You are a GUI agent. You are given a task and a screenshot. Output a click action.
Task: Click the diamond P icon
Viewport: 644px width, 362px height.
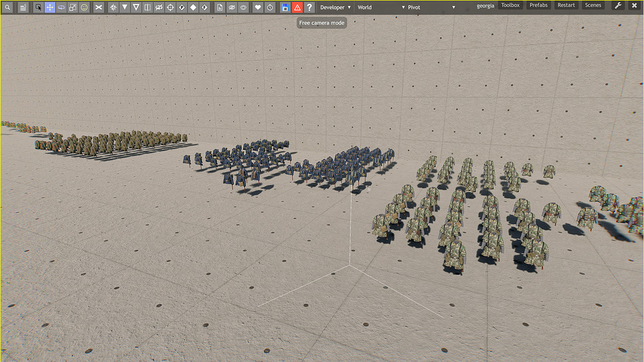pos(182,7)
